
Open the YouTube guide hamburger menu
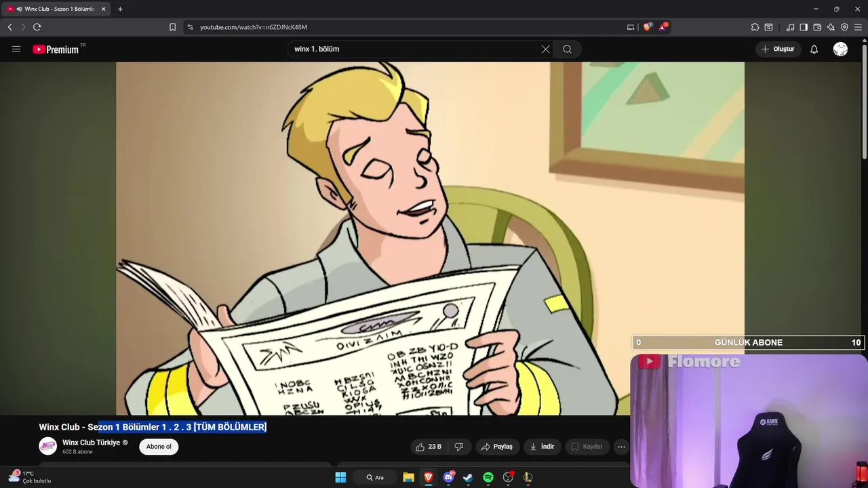[16, 49]
